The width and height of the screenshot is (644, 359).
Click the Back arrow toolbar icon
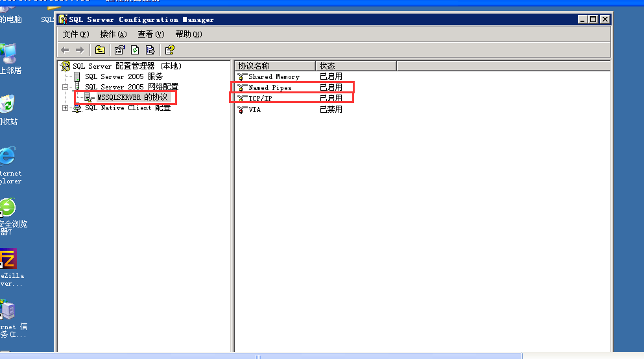click(x=65, y=50)
